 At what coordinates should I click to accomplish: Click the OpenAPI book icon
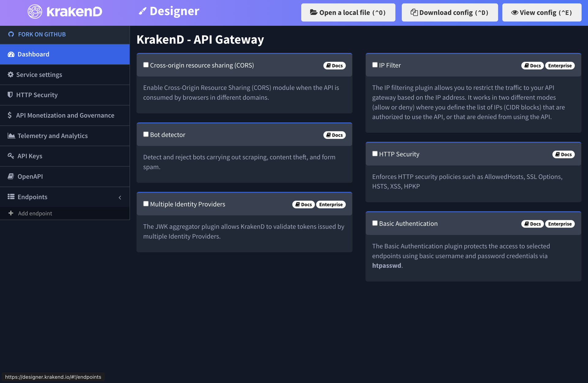pos(11,176)
